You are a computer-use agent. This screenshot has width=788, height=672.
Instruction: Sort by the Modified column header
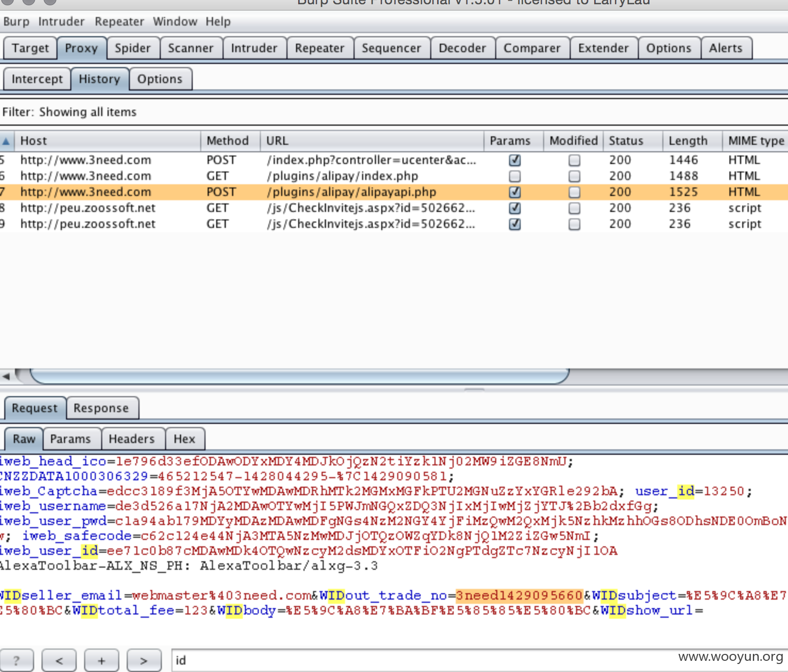pos(573,141)
